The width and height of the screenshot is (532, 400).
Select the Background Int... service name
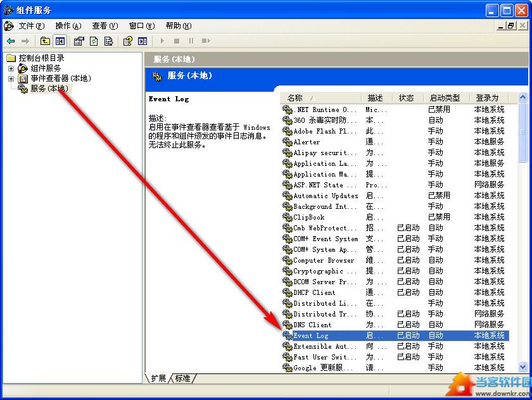pyautogui.click(x=325, y=206)
